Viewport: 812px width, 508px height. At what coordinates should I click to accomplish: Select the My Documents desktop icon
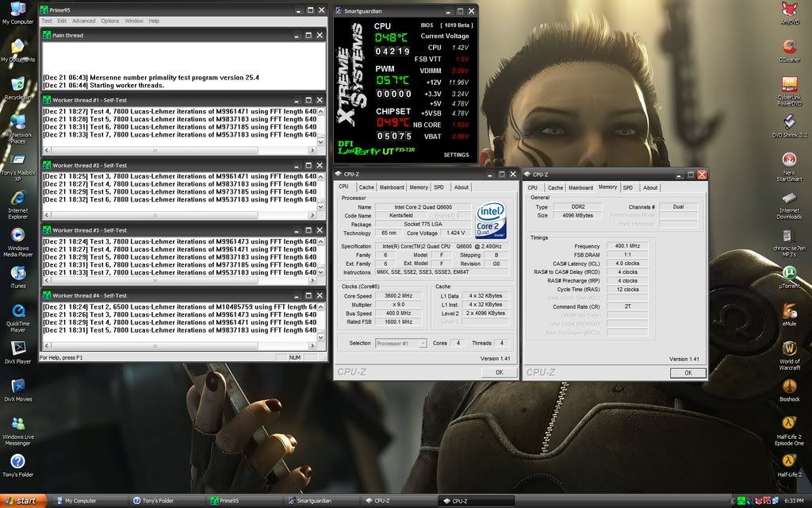(x=17, y=50)
